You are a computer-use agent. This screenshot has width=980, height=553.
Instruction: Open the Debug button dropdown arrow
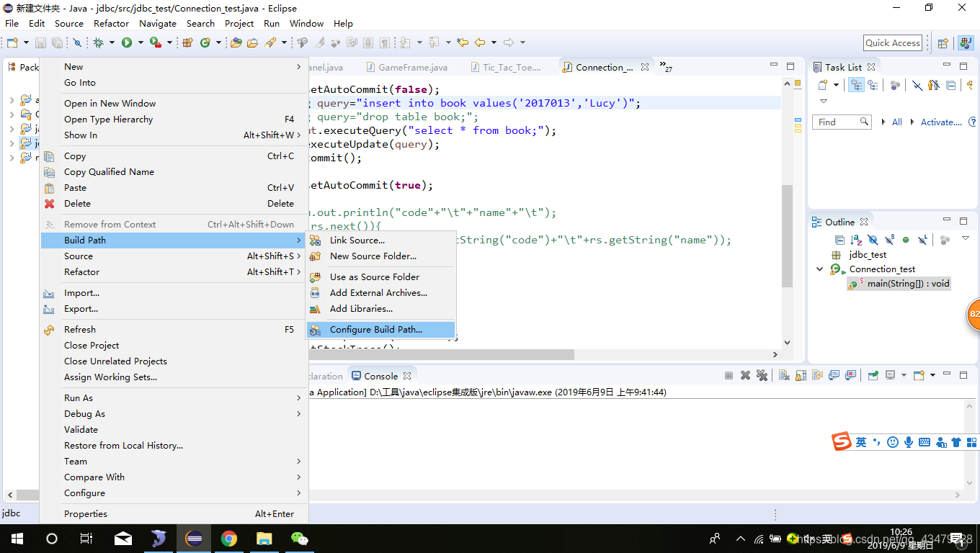click(111, 43)
